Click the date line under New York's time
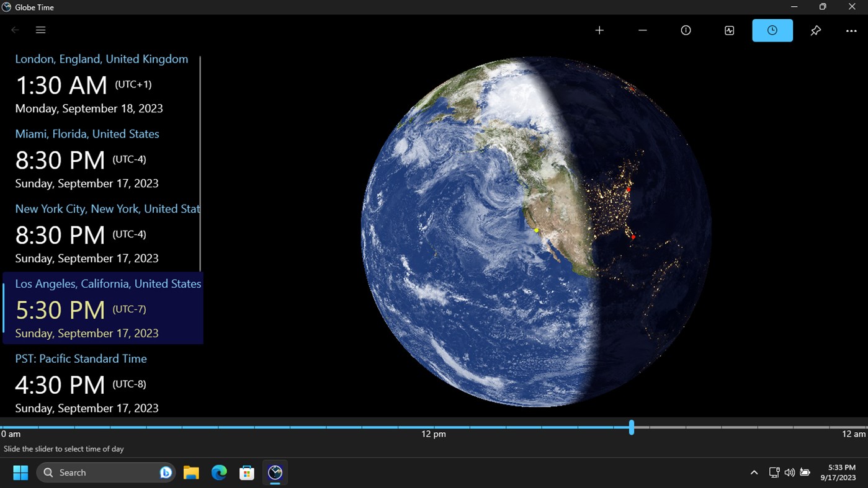 click(x=87, y=259)
